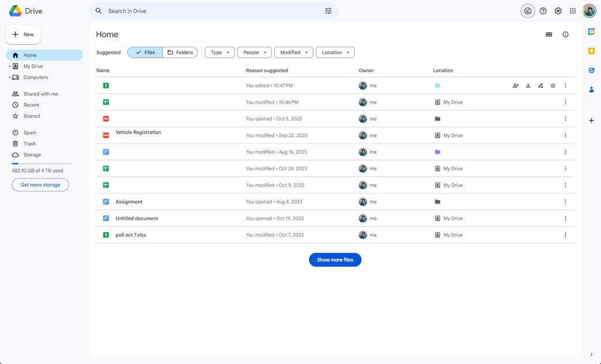The height and width of the screenshot is (364, 601).
Task: Star the top spreadsheet file
Action: click(553, 85)
